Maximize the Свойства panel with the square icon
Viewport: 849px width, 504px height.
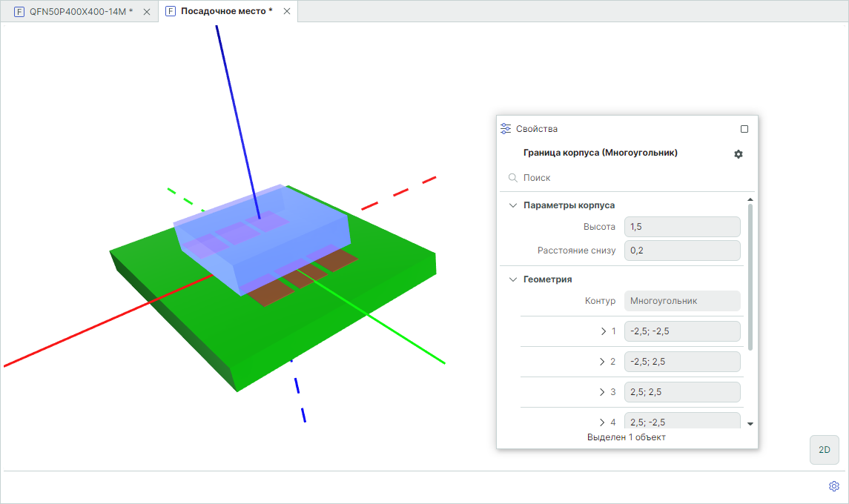744,129
